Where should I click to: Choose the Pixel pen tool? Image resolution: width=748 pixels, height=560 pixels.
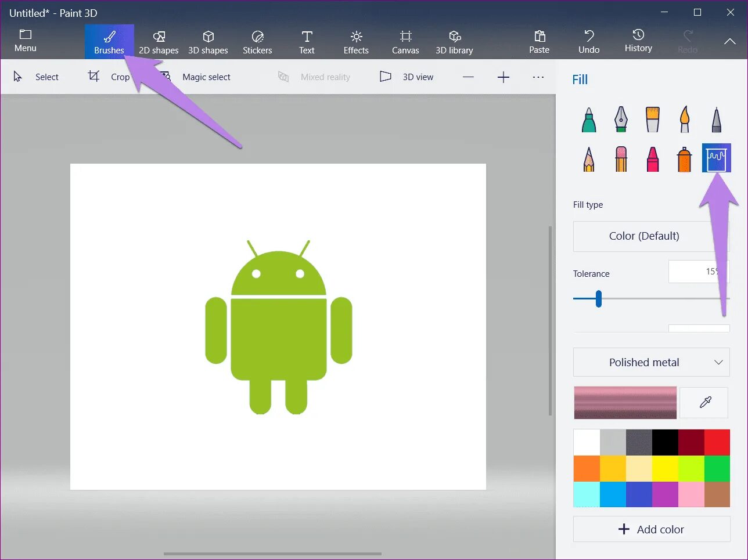click(x=717, y=120)
